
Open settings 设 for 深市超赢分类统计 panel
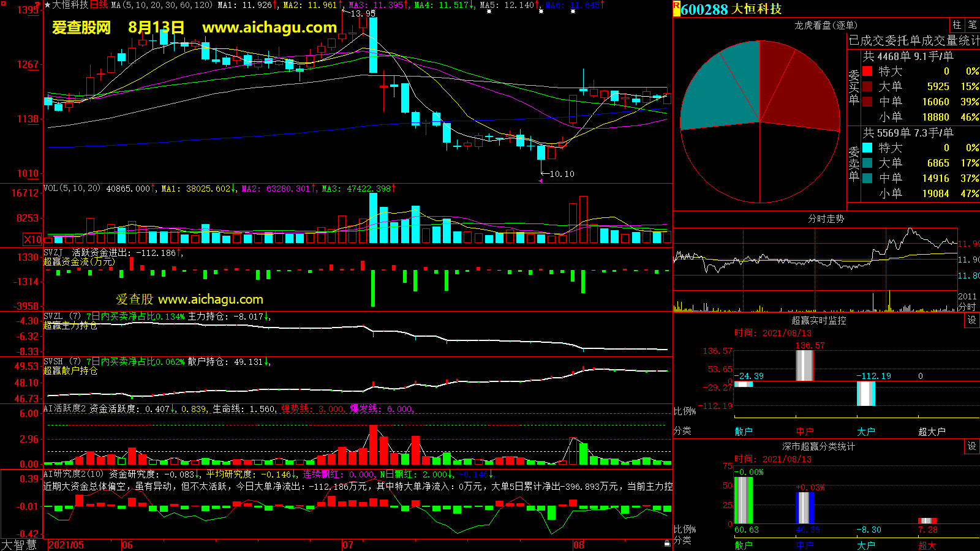coord(972,446)
